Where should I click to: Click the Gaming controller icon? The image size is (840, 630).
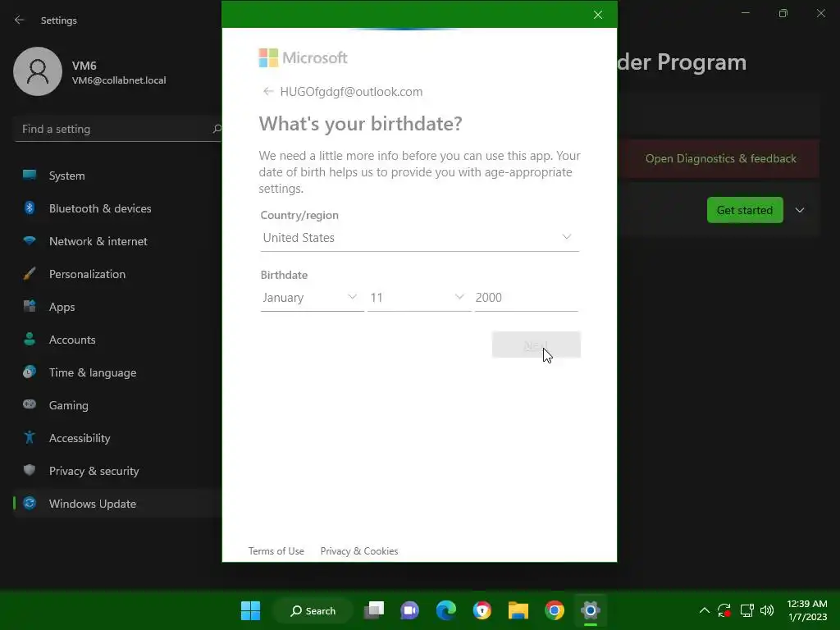30,404
